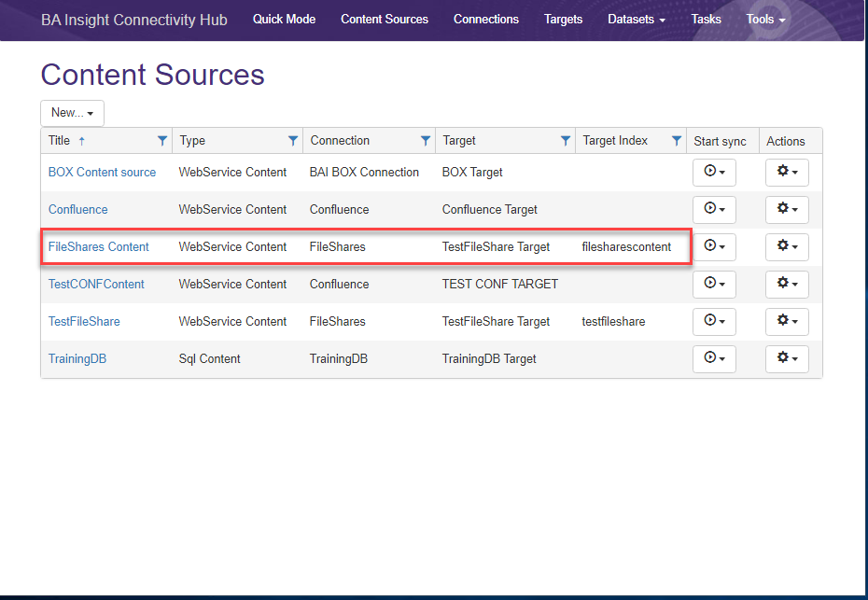Expand the Datasets menu dropdown
The width and height of the screenshot is (868, 600).
pyautogui.click(x=637, y=20)
